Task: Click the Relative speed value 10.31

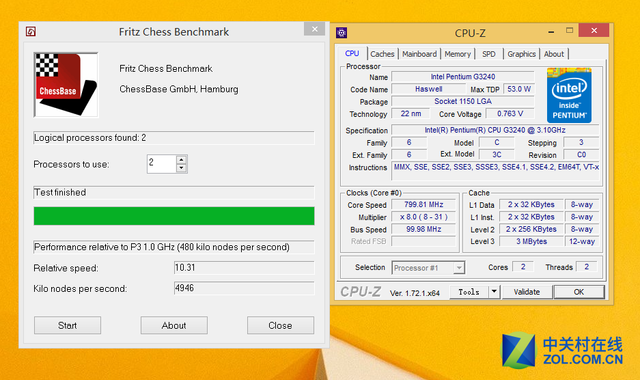Action: click(x=244, y=268)
